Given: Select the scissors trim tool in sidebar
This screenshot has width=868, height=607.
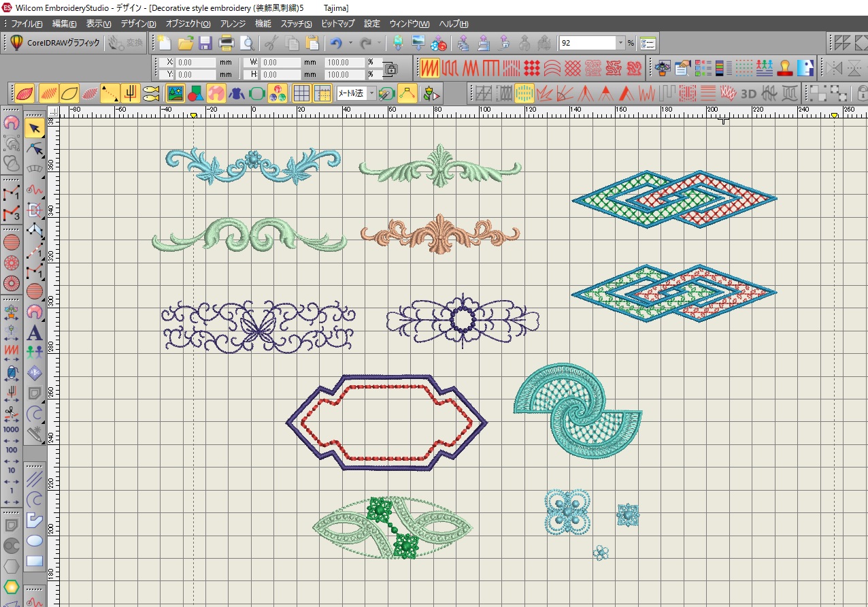Looking at the screenshot, I should [12, 412].
